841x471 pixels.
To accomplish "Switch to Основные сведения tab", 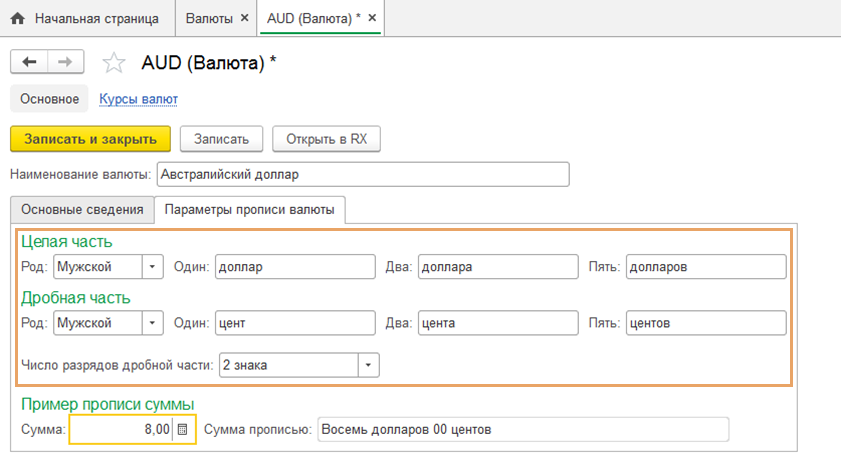I will 81,210.
